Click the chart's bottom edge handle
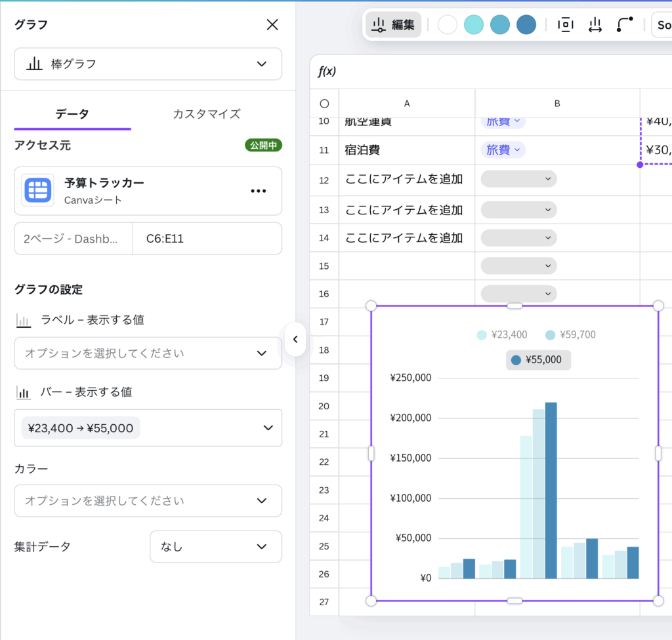Screen dimensions: 672x640 click(x=514, y=601)
